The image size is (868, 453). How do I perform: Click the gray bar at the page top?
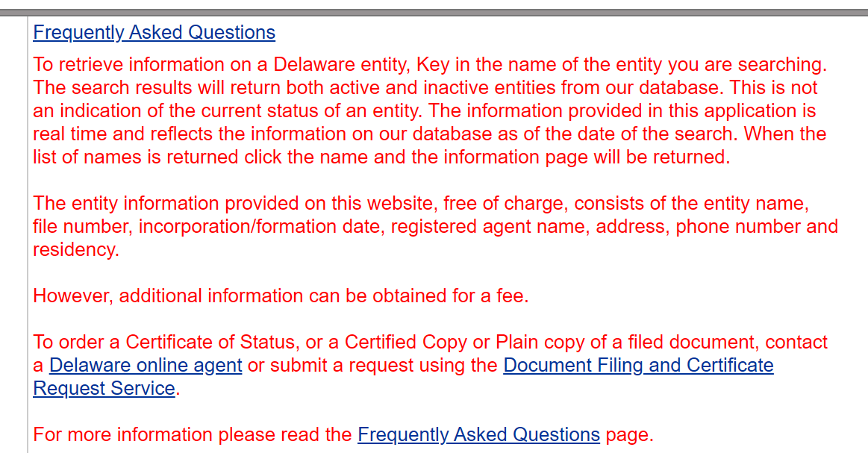(x=434, y=12)
